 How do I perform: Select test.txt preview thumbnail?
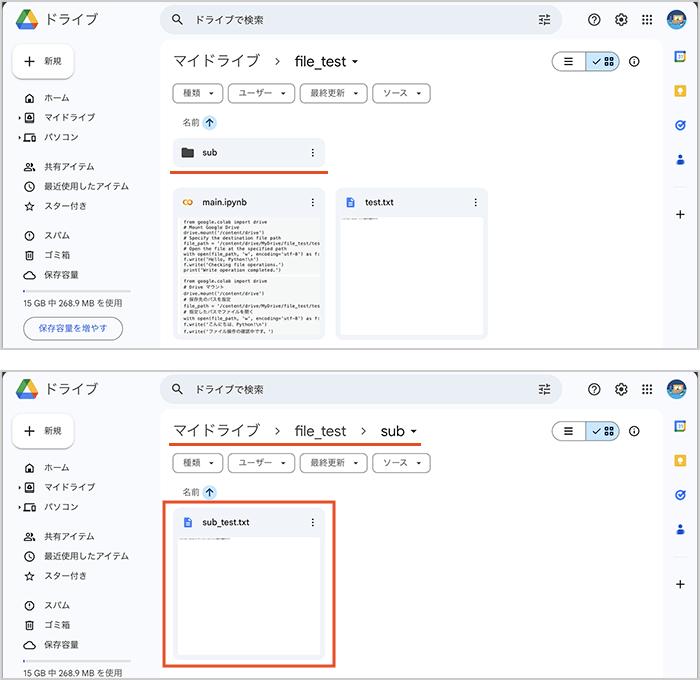point(412,276)
